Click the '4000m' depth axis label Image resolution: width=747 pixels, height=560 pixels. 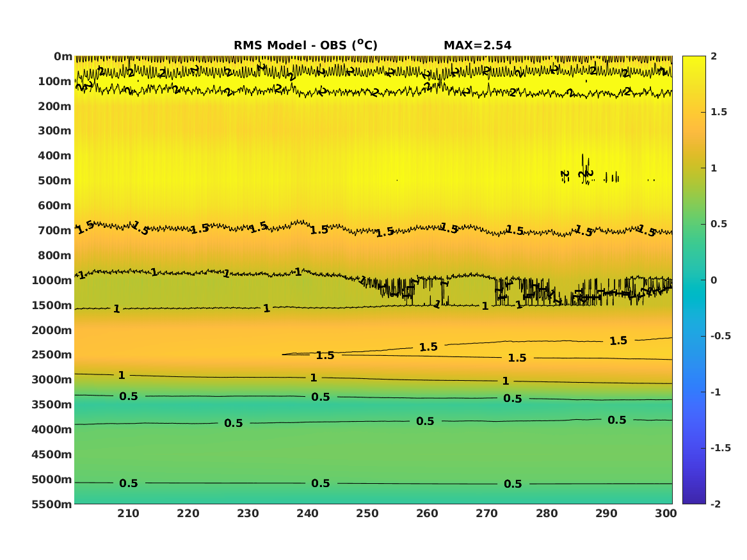pos(52,429)
